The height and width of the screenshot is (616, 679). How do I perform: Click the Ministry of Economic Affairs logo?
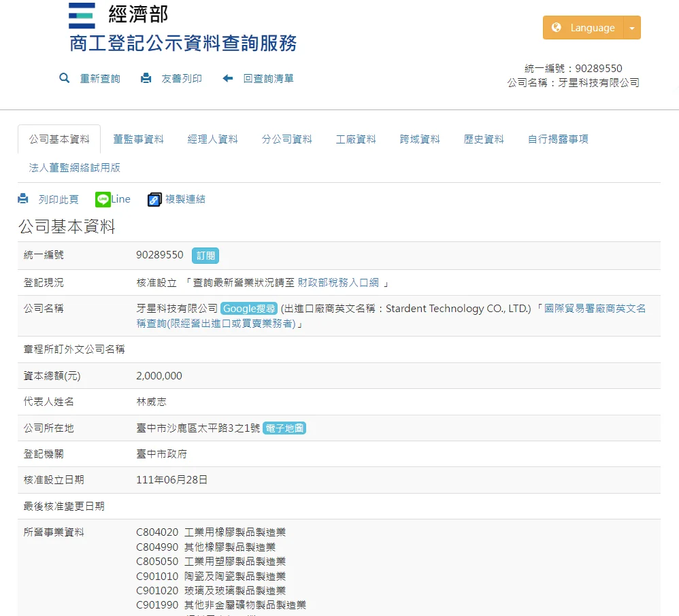82,16
